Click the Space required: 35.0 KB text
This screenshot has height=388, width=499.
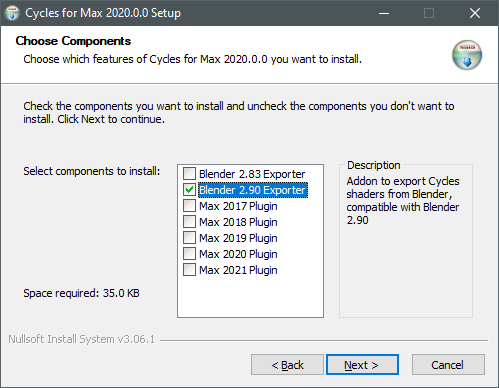[81, 293]
